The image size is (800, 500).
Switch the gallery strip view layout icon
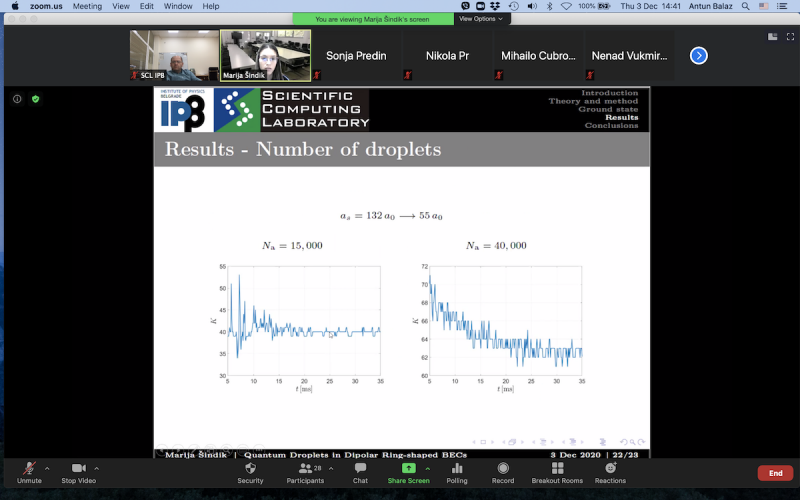click(772, 37)
